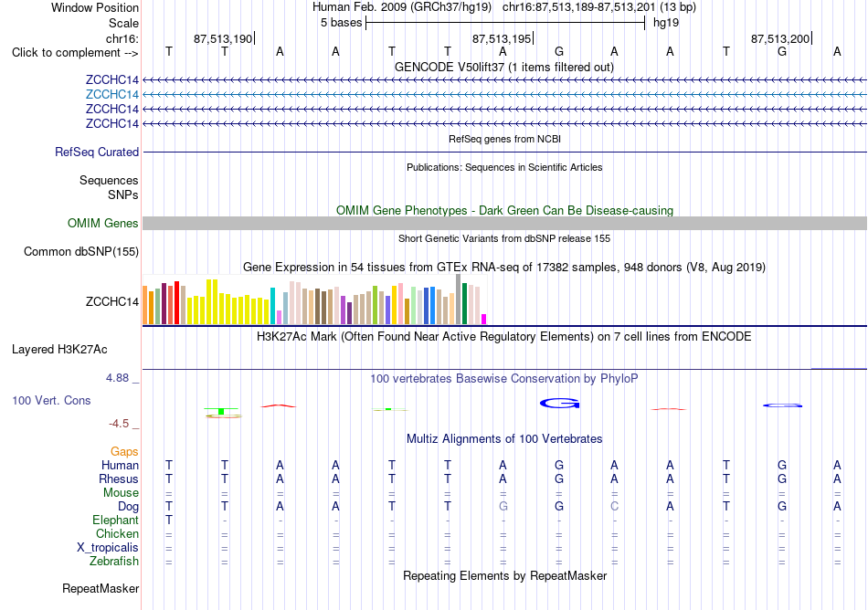868x610 pixels.
Task: Open Common dbSNP(155) track settings label
Action: pos(81,252)
